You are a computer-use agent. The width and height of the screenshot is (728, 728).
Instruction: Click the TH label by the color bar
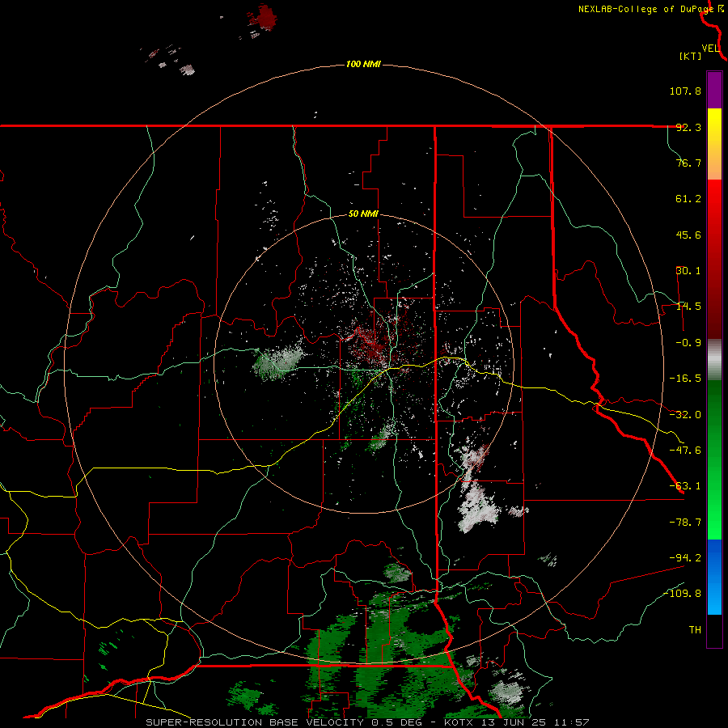(695, 630)
